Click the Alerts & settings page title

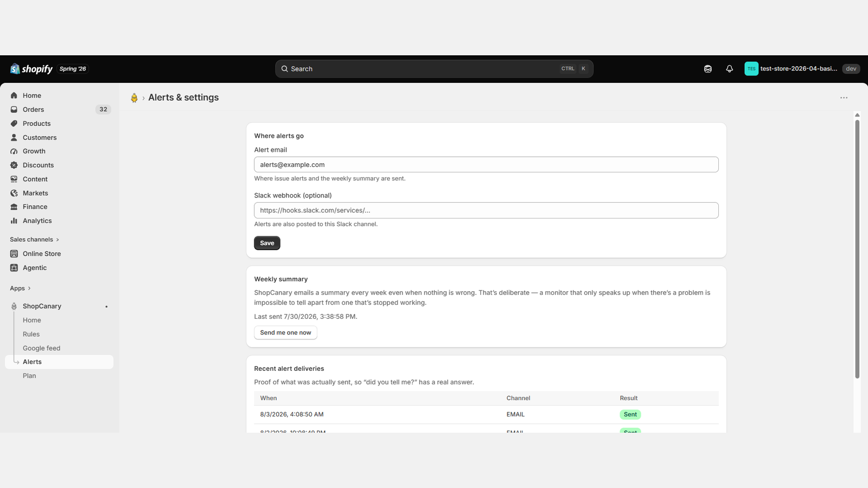point(183,98)
